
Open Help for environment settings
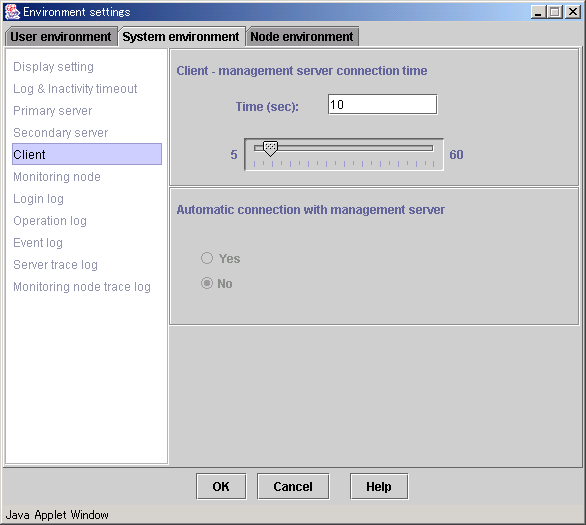379,487
